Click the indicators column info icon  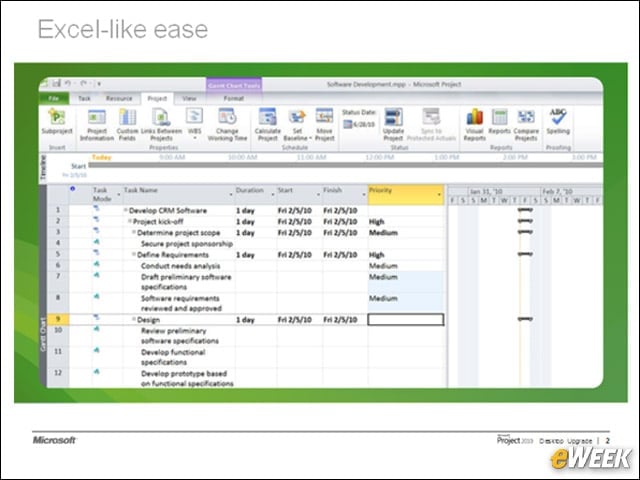coord(73,189)
